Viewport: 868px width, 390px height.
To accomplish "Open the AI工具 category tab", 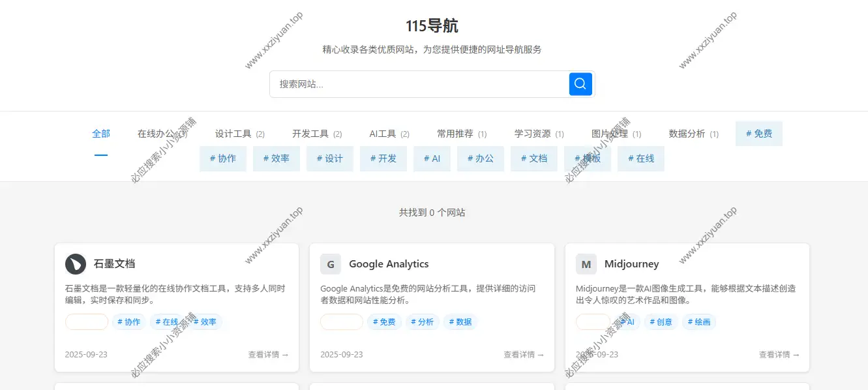I will 389,134.
